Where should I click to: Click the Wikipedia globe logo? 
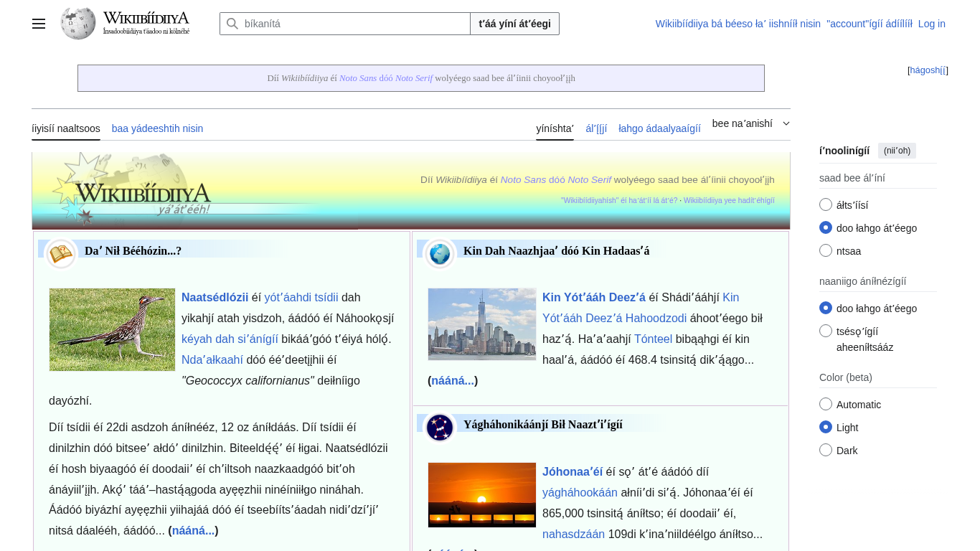pyautogui.click(x=78, y=24)
